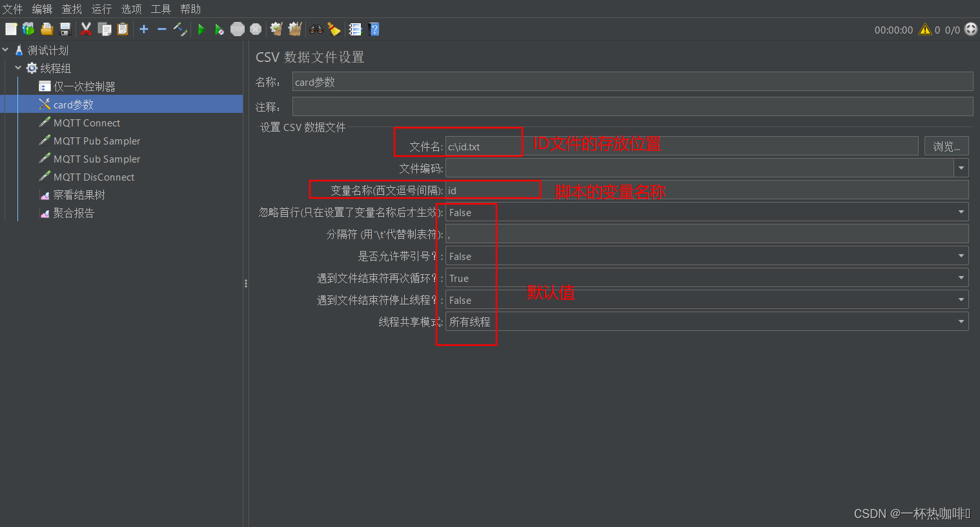980x527 pixels.
Task: Open the Function Helper dialog
Action: [x=355, y=29]
